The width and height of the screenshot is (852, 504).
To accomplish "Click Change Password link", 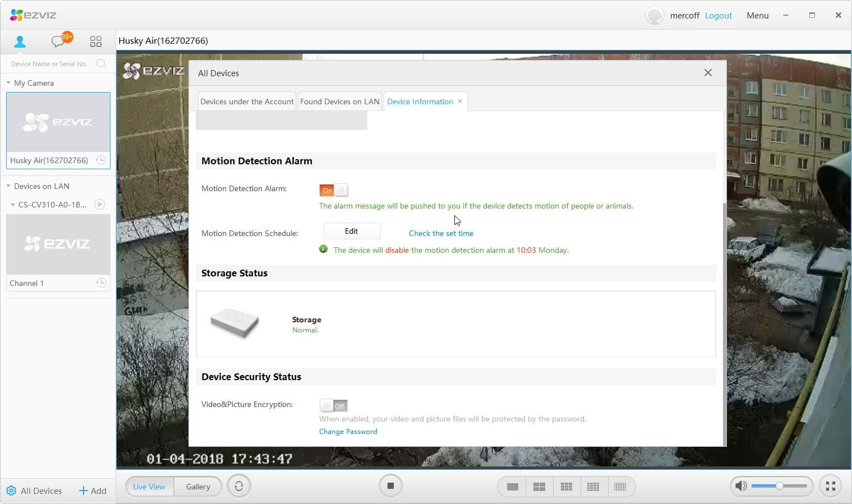I will [x=348, y=432].
